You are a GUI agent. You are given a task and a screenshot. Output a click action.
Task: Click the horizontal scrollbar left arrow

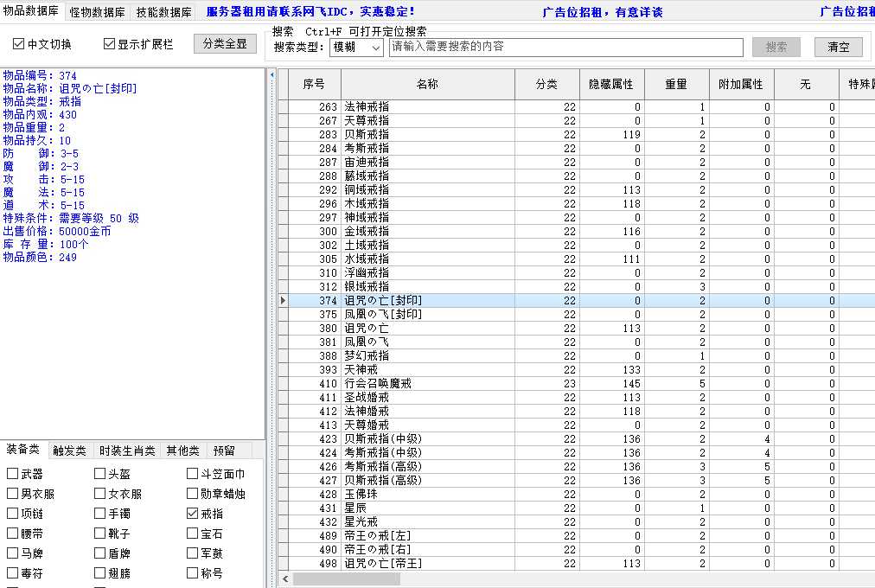point(285,578)
